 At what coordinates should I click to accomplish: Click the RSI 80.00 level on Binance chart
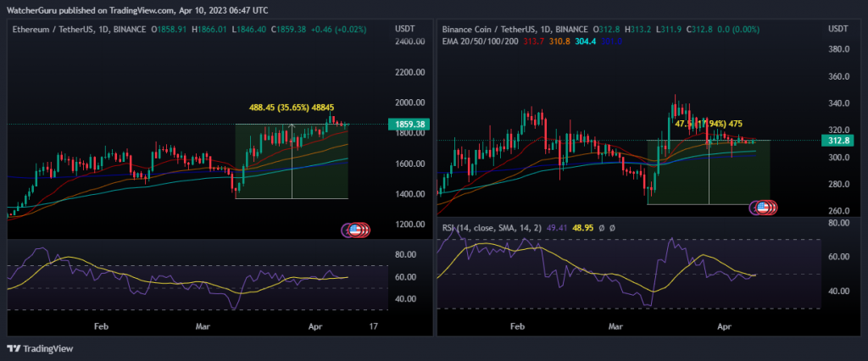click(837, 223)
